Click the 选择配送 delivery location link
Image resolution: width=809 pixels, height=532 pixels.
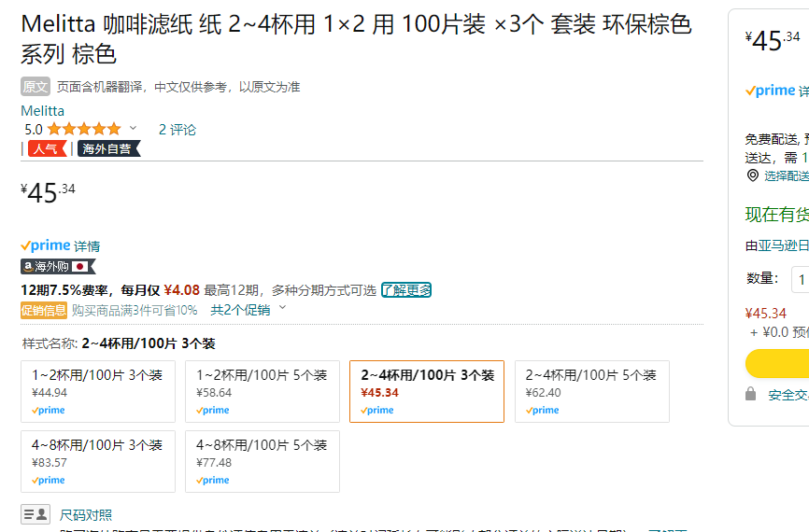pyautogui.click(x=787, y=176)
